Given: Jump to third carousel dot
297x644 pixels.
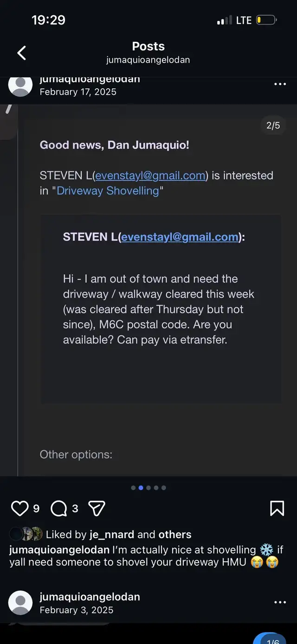Looking at the screenshot, I should coord(148,488).
